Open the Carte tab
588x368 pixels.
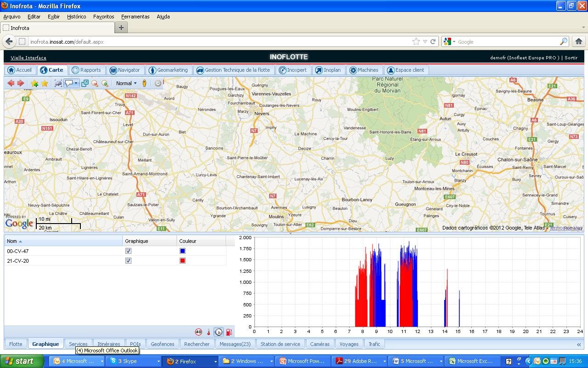click(x=52, y=70)
